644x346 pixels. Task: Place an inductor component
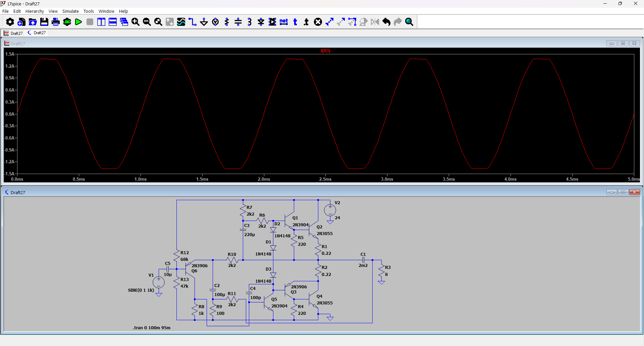tap(250, 22)
